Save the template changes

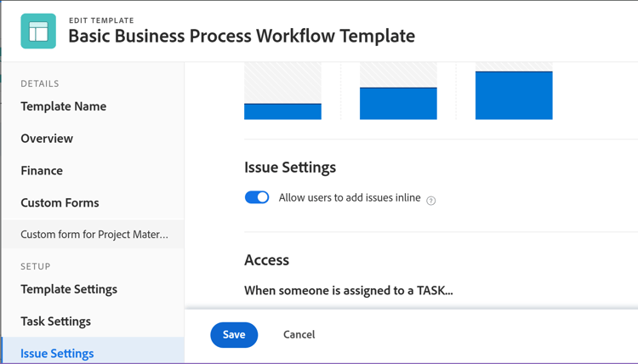234,335
